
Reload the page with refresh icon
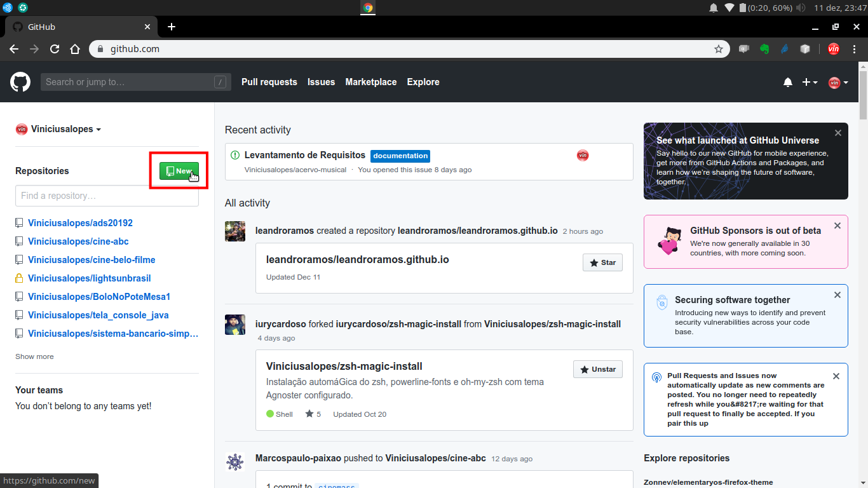55,49
